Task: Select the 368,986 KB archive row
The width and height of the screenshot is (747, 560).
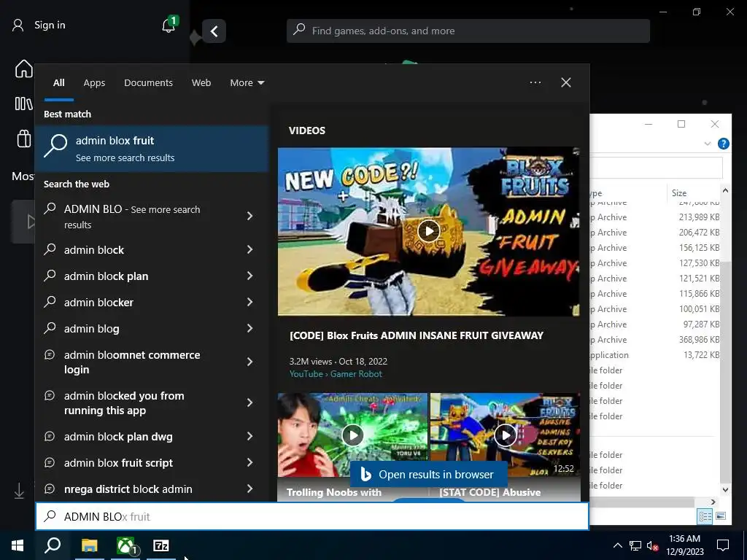Action: pyautogui.click(x=655, y=340)
